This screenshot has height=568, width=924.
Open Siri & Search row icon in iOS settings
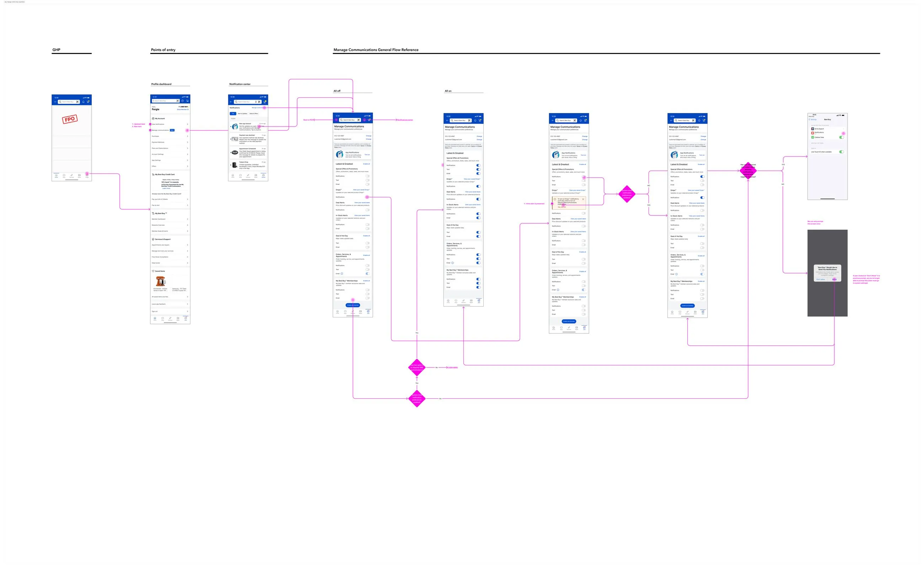click(812, 129)
